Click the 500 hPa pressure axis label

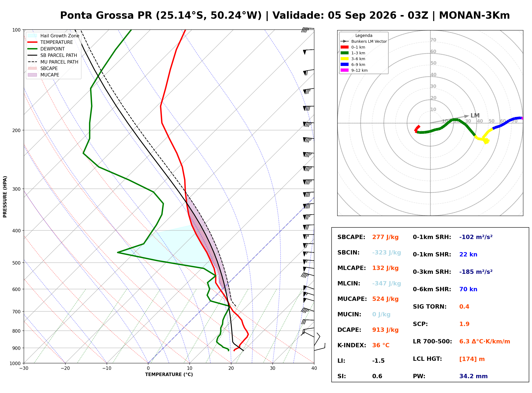[16, 263]
